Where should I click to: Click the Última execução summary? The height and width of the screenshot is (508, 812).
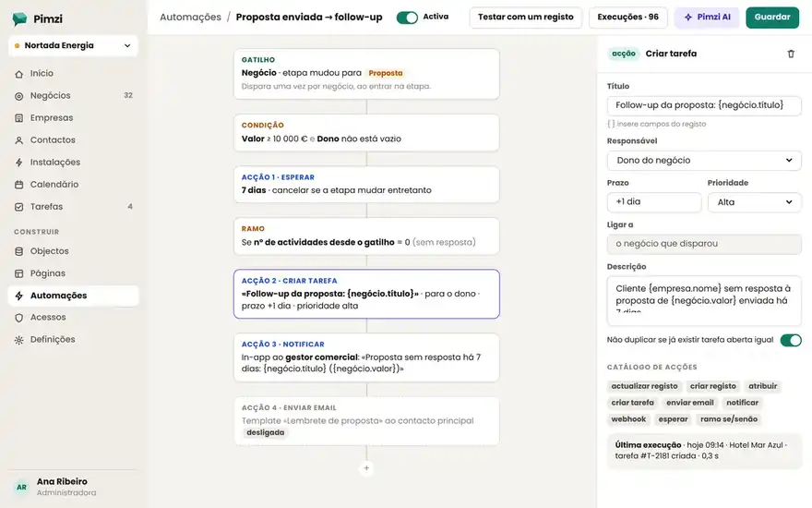[x=704, y=451]
